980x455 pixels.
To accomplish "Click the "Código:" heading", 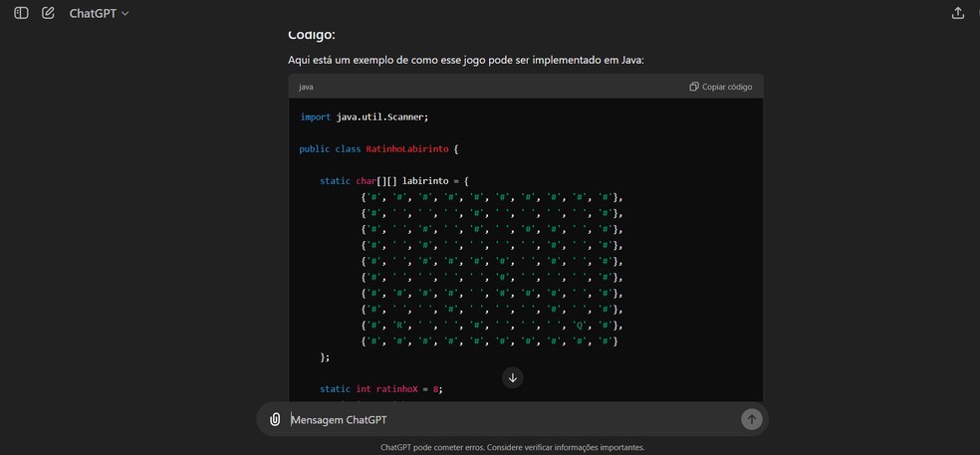I will point(311,35).
